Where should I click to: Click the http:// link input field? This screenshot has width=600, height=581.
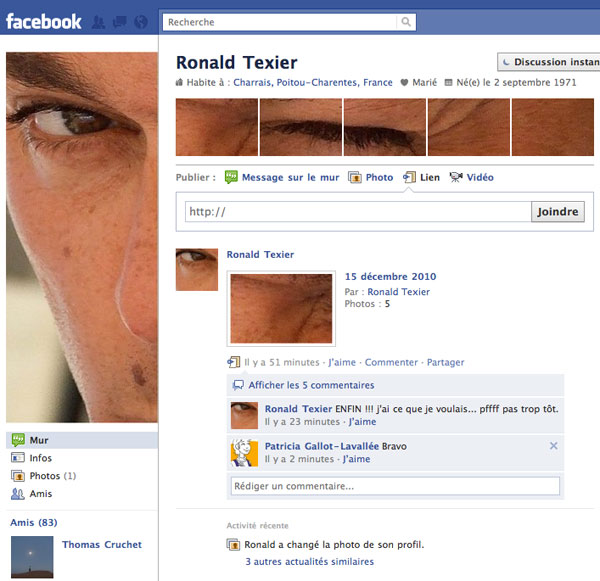pyautogui.click(x=358, y=212)
